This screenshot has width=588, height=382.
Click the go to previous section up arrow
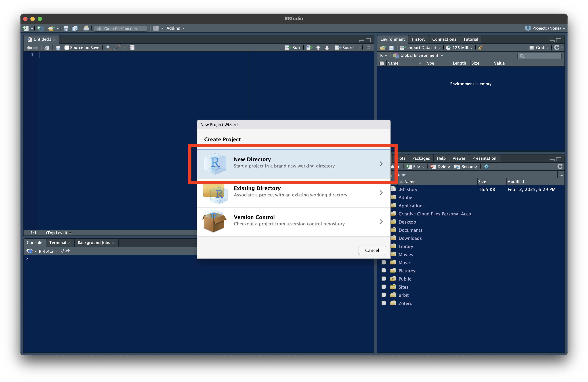[x=318, y=48]
